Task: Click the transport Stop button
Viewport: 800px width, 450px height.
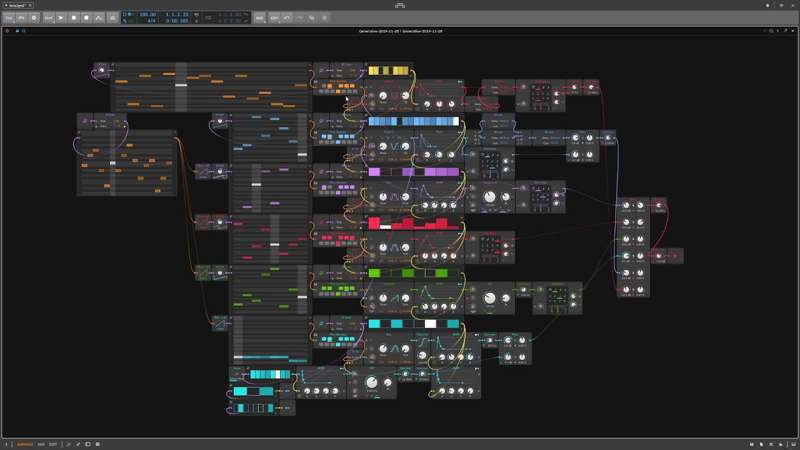Action: pyautogui.click(x=74, y=18)
